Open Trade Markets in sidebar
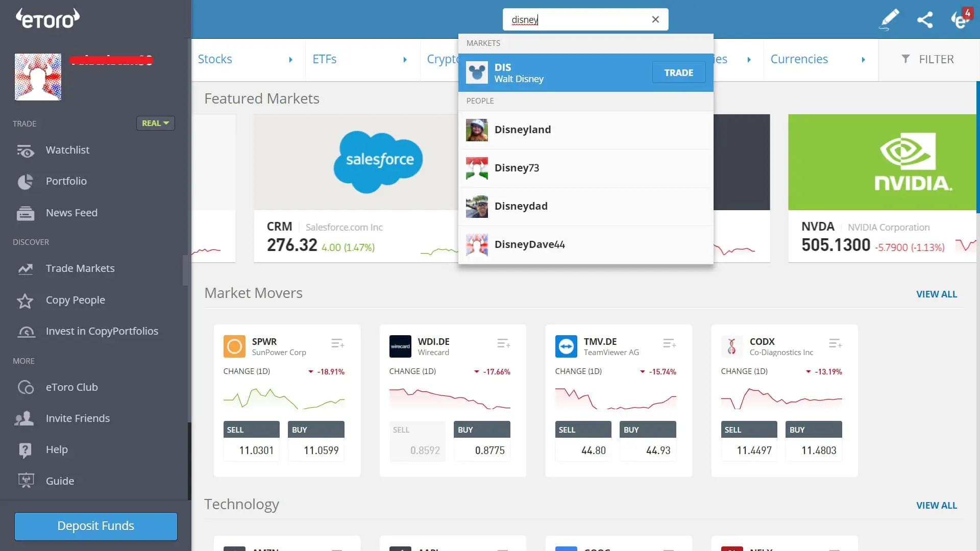The image size is (980, 551). point(80,268)
